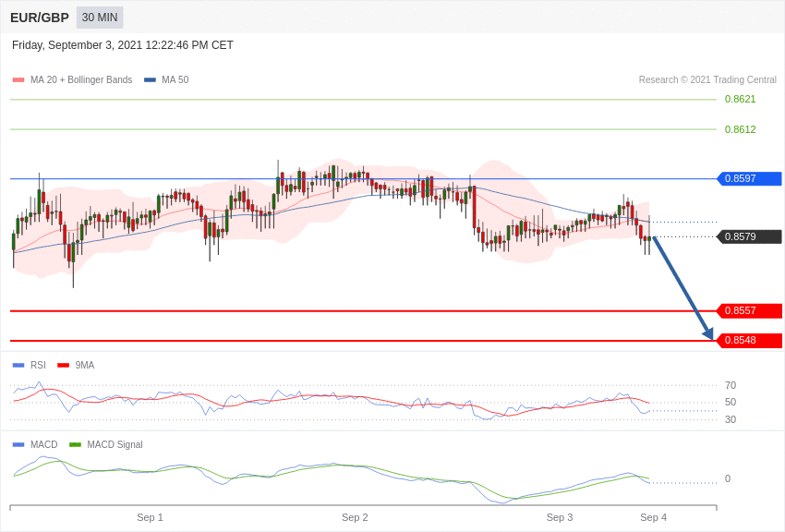Image resolution: width=785 pixels, height=532 pixels.
Task: Click the blue 0.8597 pivot price tag
Action: coord(750,178)
